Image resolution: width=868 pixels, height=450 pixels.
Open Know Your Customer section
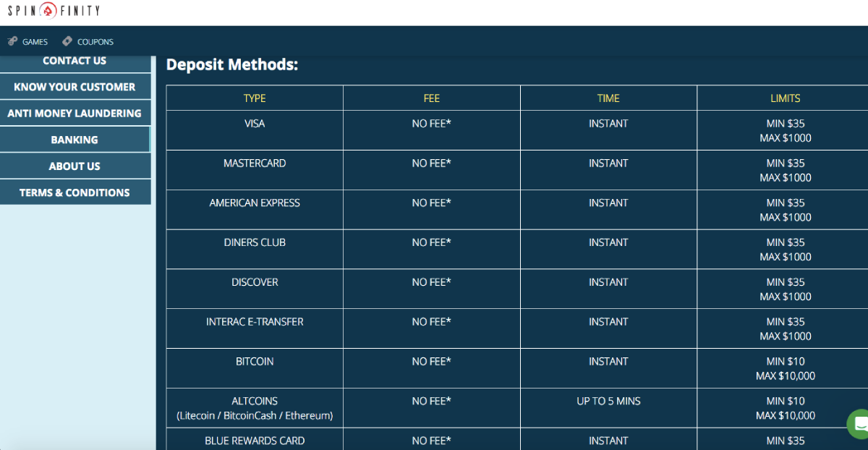click(75, 87)
